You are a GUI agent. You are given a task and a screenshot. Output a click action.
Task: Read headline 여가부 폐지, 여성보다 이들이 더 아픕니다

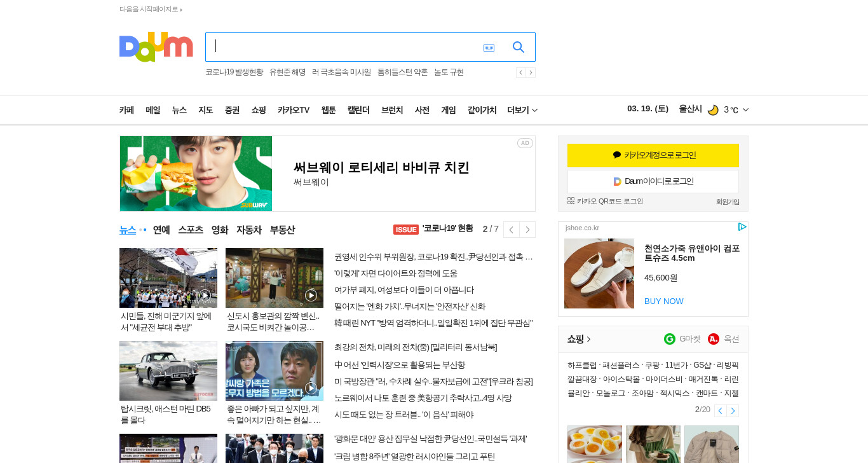(x=404, y=290)
